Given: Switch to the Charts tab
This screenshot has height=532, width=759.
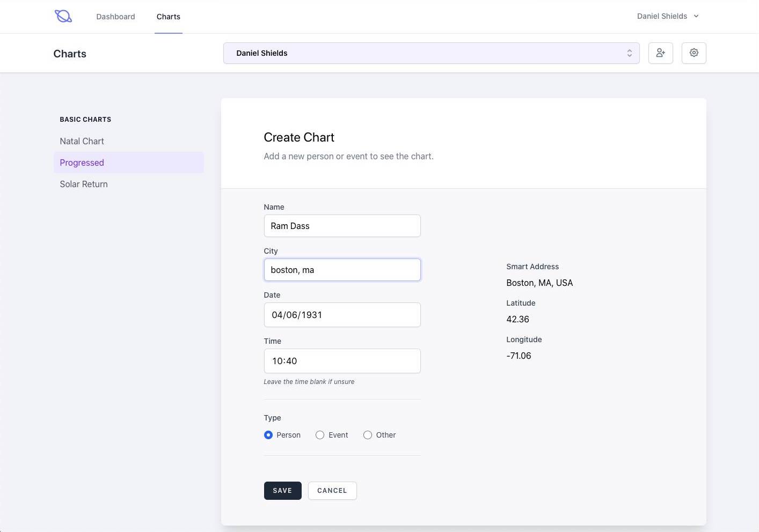Looking at the screenshot, I should [168, 17].
